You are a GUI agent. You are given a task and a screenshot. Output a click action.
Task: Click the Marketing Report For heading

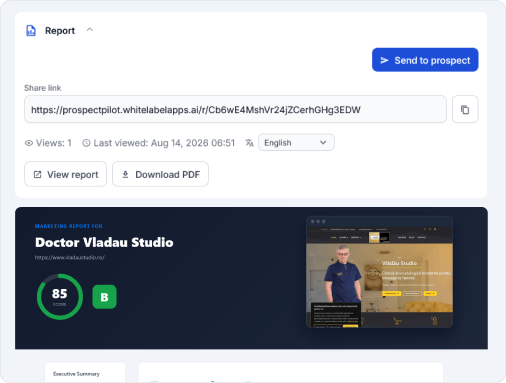point(69,226)
